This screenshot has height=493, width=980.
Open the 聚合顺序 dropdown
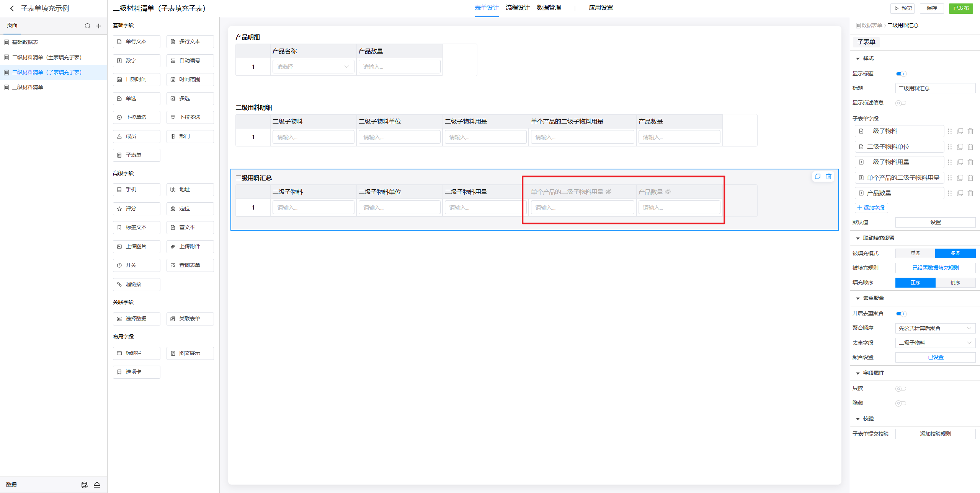(935, 328)
